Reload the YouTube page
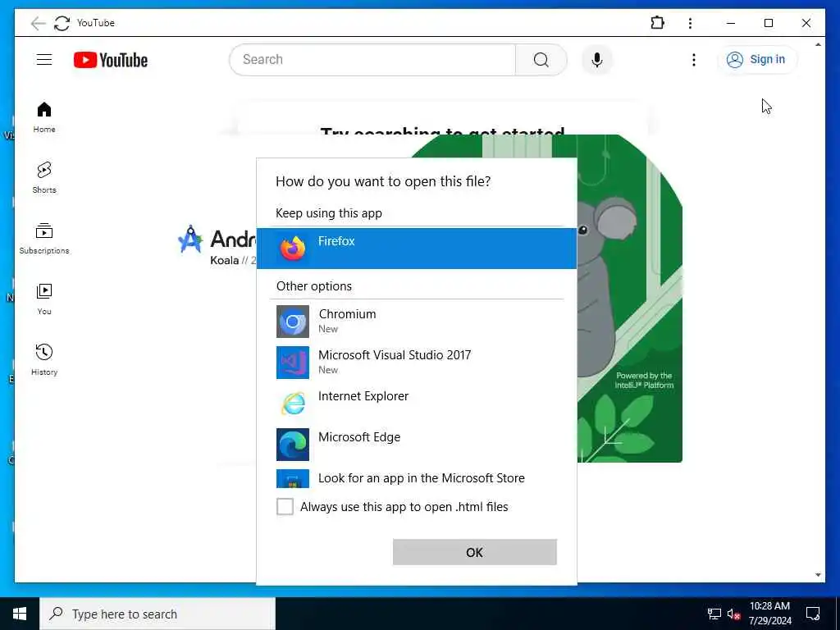 62,23
